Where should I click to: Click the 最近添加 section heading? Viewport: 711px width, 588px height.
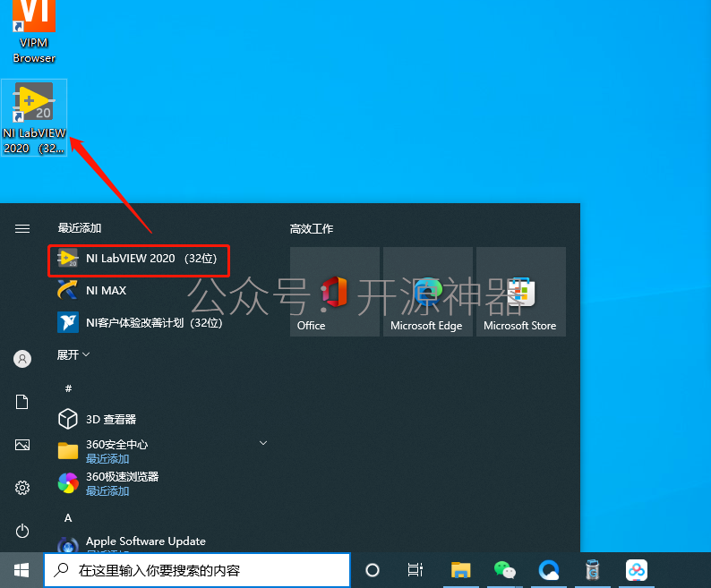click(x=80, y=228)
